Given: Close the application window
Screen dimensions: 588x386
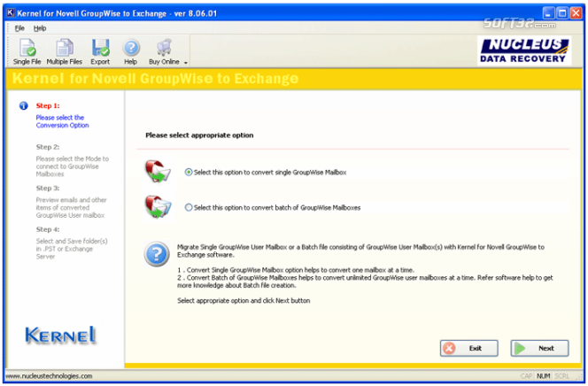Looking at the screenshot, I should (576, 13).
